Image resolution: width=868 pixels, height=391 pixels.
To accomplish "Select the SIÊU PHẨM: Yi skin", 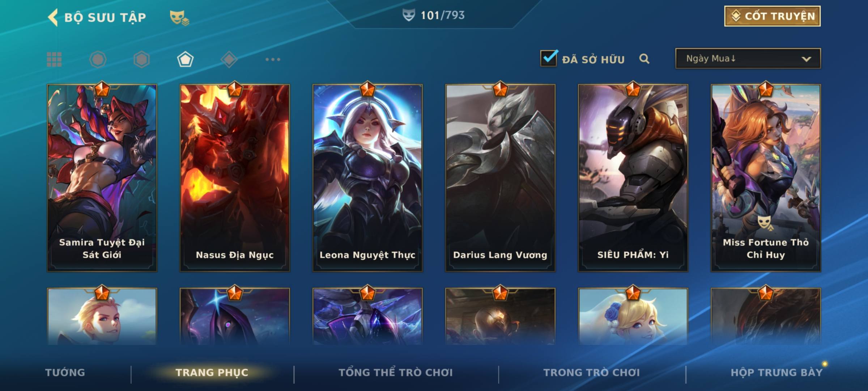I will point(633,178).
